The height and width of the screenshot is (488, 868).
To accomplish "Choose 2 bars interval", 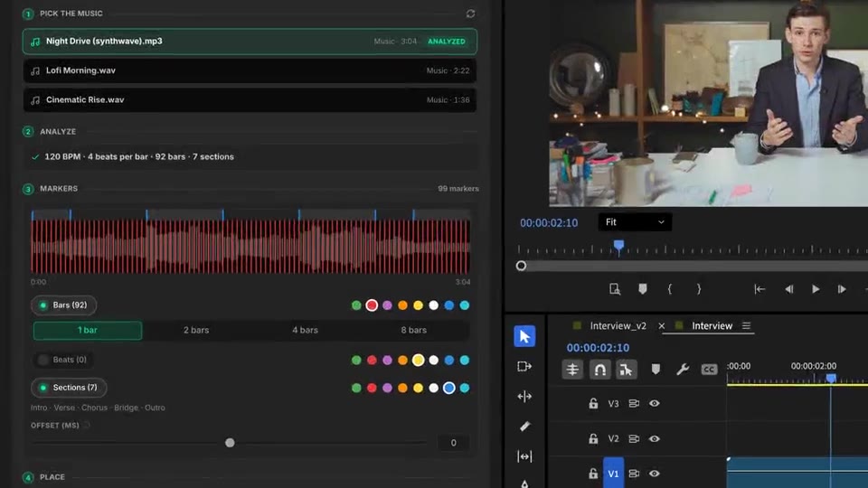I will 196,331.
